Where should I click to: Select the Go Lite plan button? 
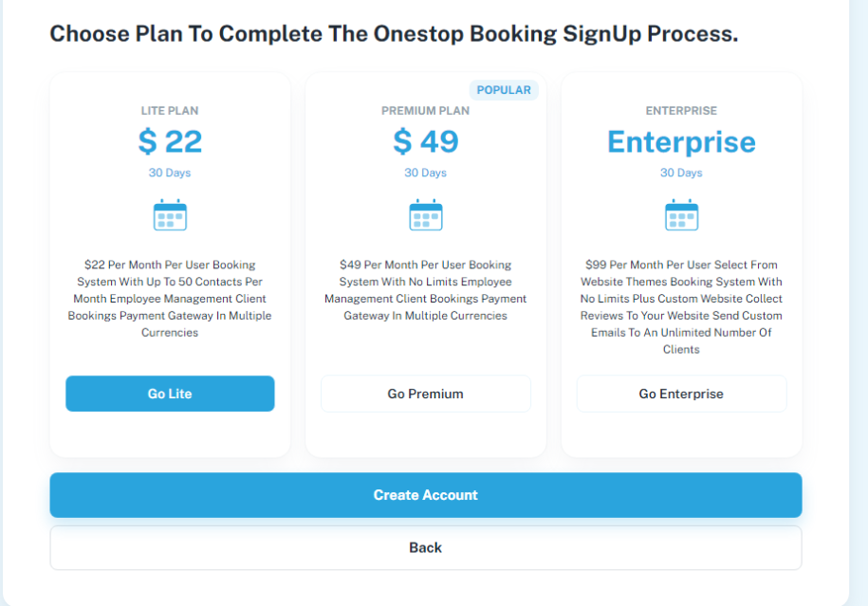coord(170,394)
